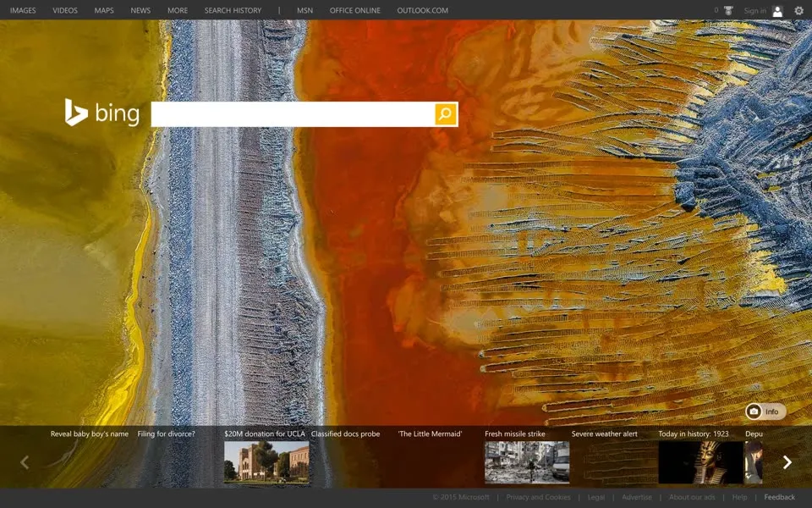Open the rewards medal icon
The image size is (812, 508).
(x=728, y=10)
